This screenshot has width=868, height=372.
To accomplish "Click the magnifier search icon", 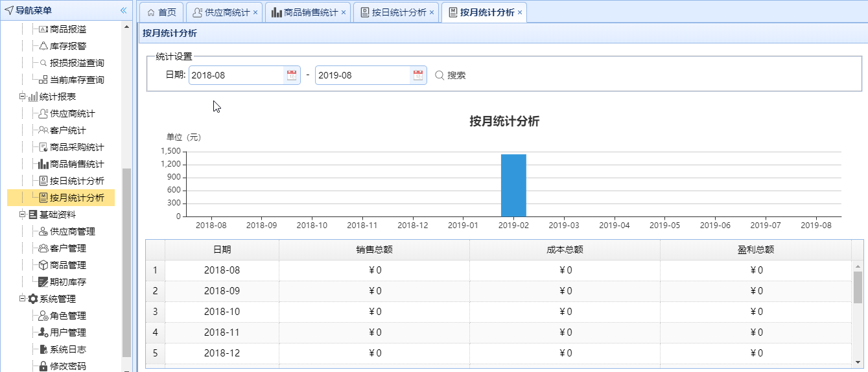I will point(440,75).
